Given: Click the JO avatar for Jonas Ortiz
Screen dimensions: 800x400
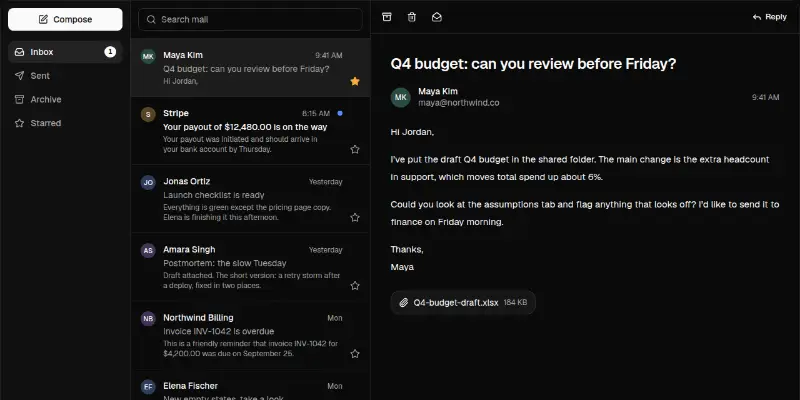Looking at the screenshot, I should 148,182.
